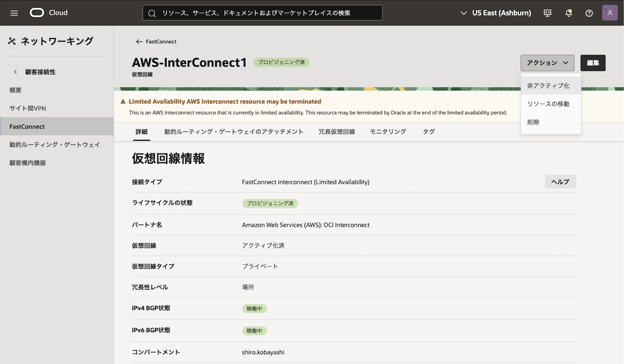This screenshot has width=624, height=364.
Task: Open the 動的ルーティング・ゲートウェイのアタッチメント tab
Action: pyautogui.click(x=234, y=132)
